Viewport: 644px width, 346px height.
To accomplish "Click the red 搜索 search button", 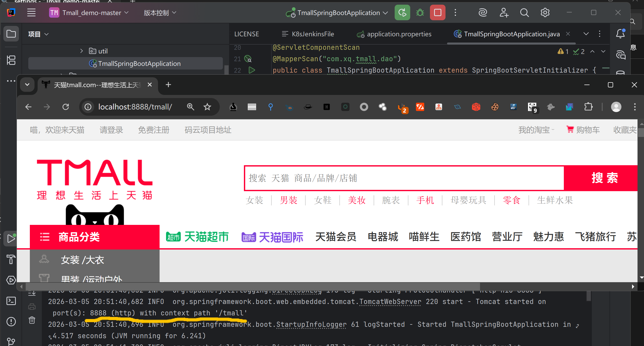I will click(604, 178).
